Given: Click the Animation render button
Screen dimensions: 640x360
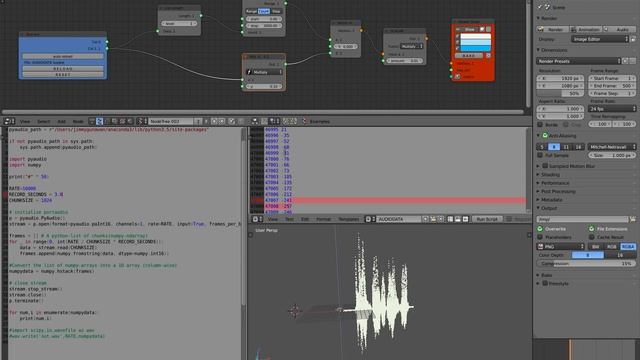Looking at the screenshot, I should click(585, 29).
